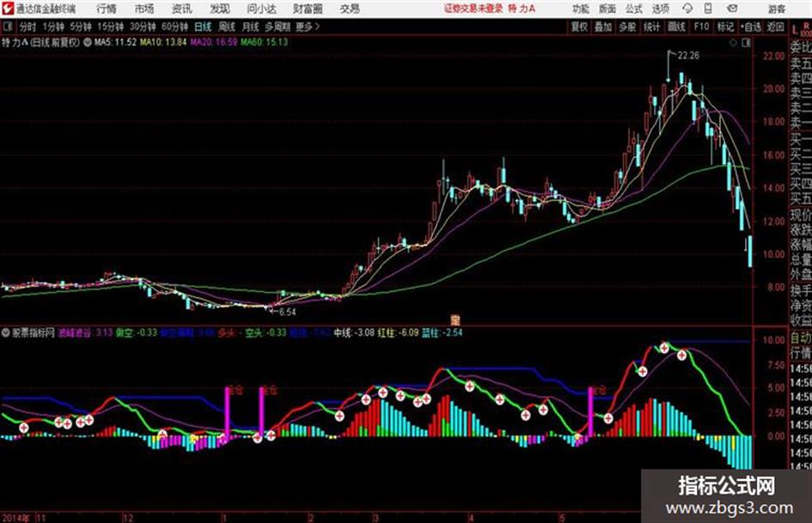
Task: Click the diamond icon at chart top right
Action: click(x=733, y=43)
